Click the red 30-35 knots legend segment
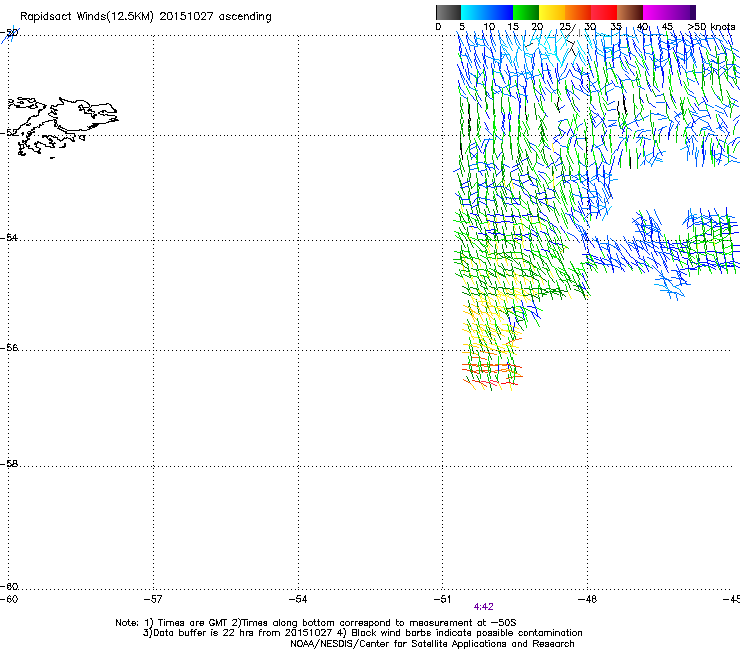Screen dimensions: 740x650 point(604,12)
